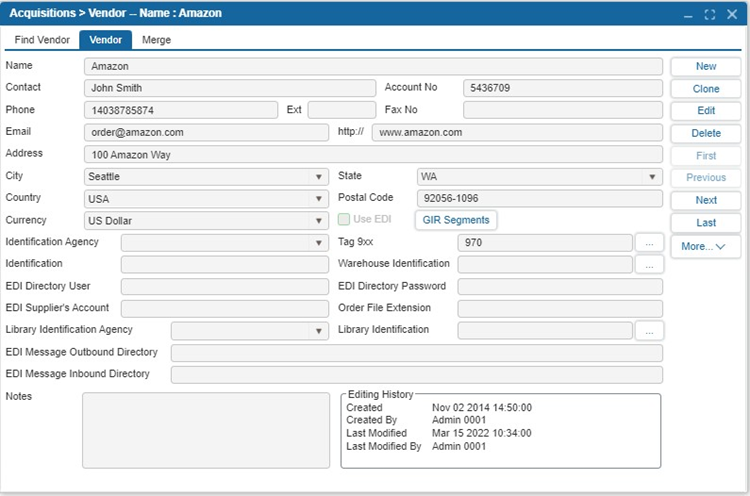Click the EDI Supplier's Account field
This screenshot has width=750, height=496.
pyautogui.click(x=225, y=309)
